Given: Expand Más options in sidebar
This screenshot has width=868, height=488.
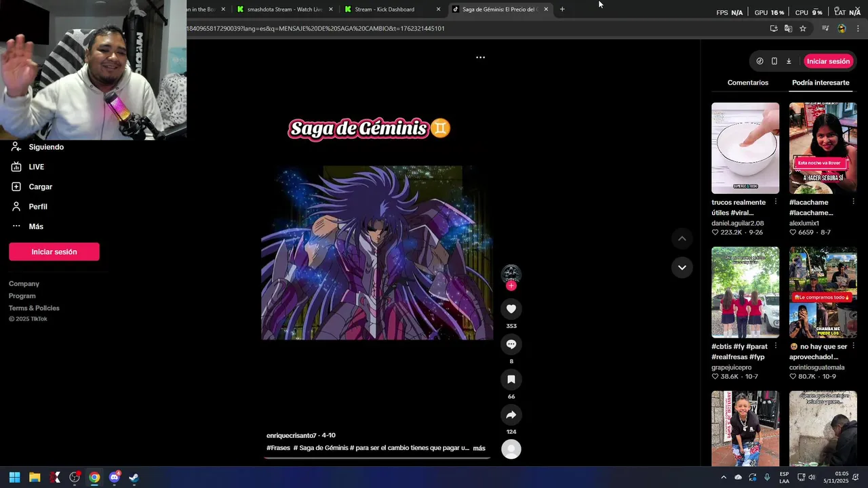Looking at the screenshot, I should click(35, 226).
